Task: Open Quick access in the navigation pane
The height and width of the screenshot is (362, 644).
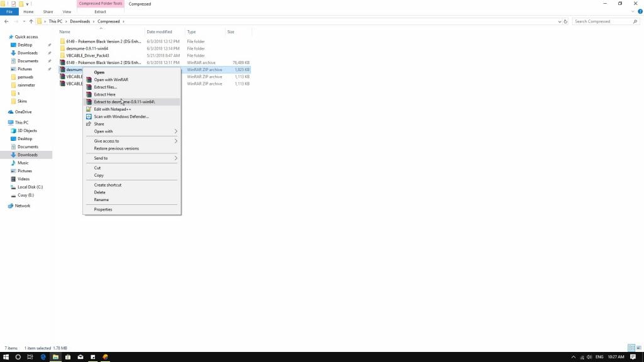Action: (x=26, y=37)
